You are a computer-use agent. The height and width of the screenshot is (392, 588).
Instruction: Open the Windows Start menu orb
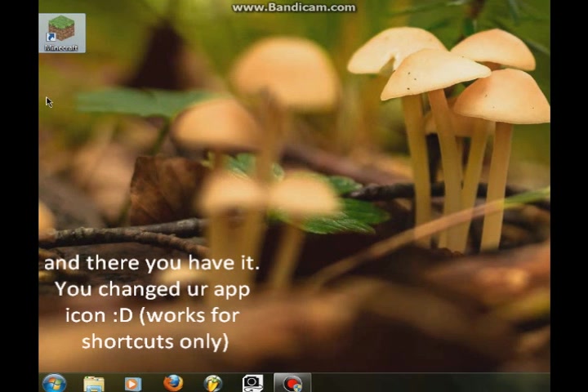tap(54, 383)
